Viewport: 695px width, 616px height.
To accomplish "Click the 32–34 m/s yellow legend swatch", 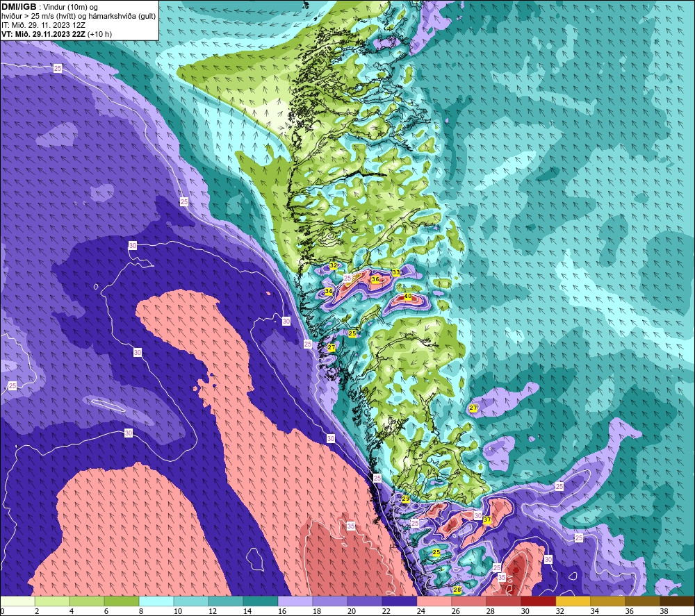I will [573, 601].
